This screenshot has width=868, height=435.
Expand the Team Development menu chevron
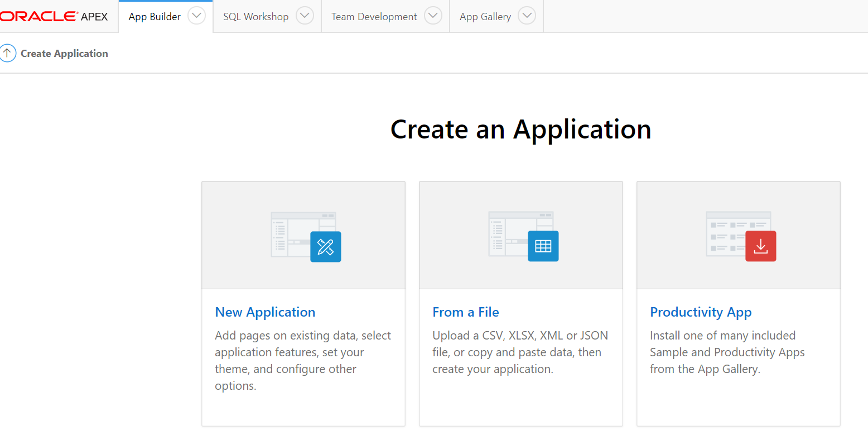433,16
